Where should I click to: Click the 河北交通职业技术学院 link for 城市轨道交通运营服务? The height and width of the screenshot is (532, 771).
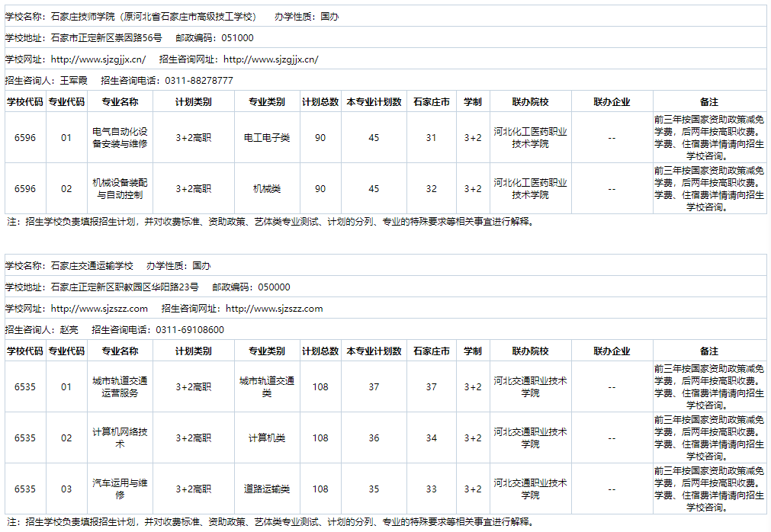click(530, 386)
